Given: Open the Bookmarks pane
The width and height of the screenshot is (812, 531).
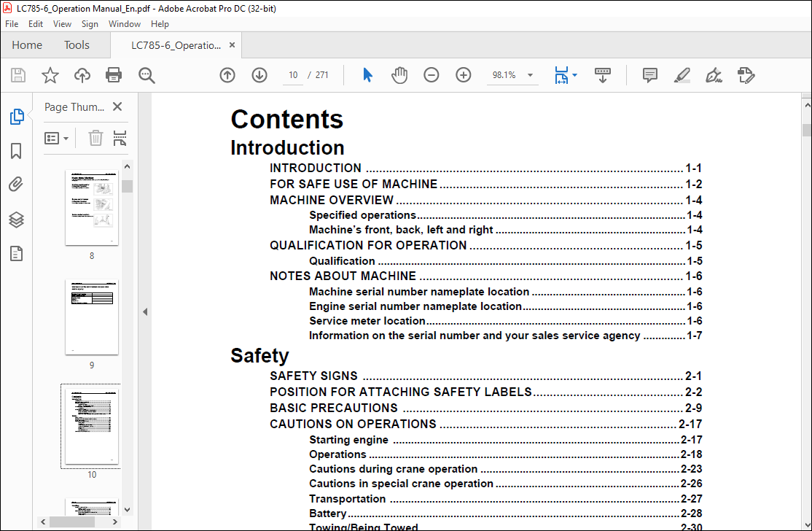Looking at the screenshot, I should (x=16, y=151).
